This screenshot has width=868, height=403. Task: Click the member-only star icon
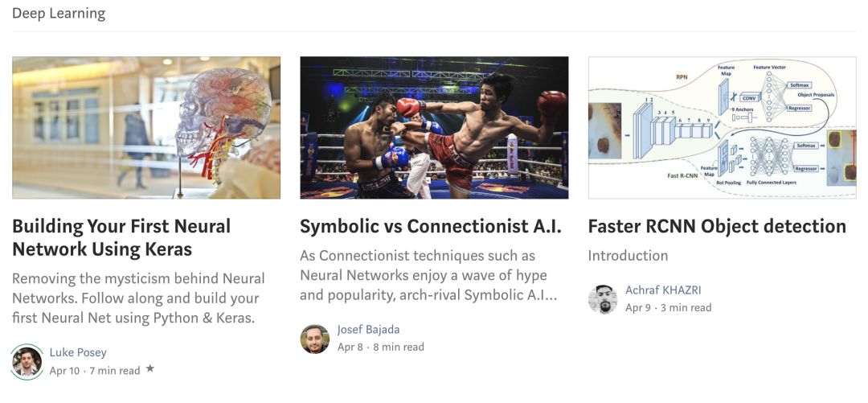click(149, 370)
